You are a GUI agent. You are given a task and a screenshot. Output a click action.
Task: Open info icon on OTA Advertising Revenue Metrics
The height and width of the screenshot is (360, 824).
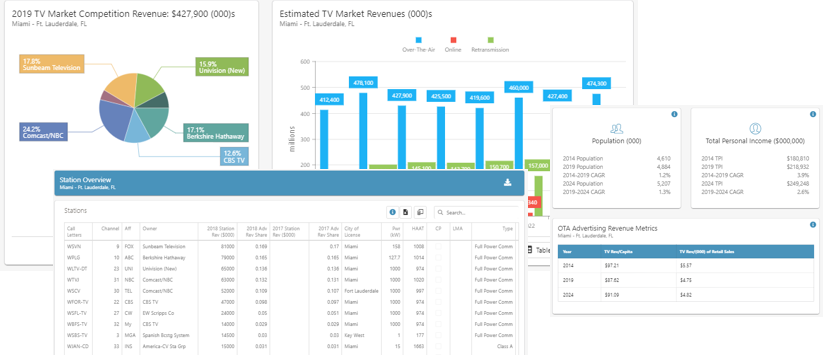(813, 225)
